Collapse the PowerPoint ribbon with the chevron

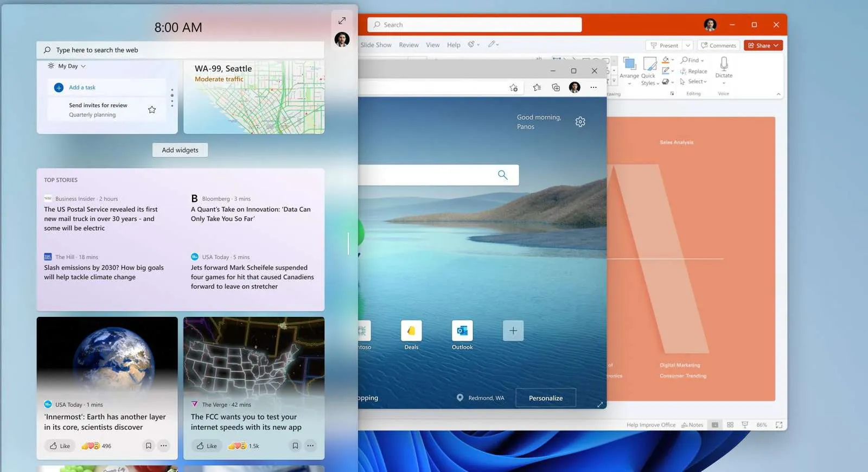(778, 94)
